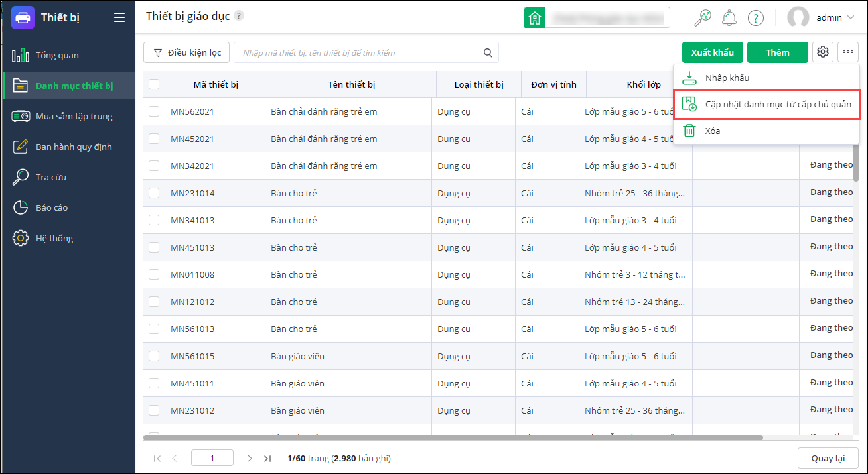
Task: Choose Cập nhật danh mục từ cấp chủ quản
Action: tap(778, 104)
